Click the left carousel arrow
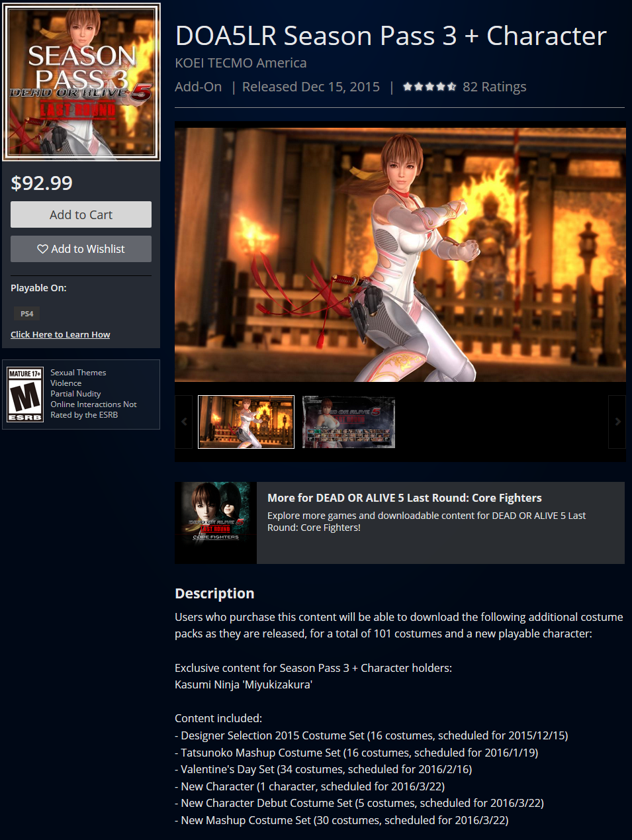This screenshot has width=632, height=840. tap(183, 422)
